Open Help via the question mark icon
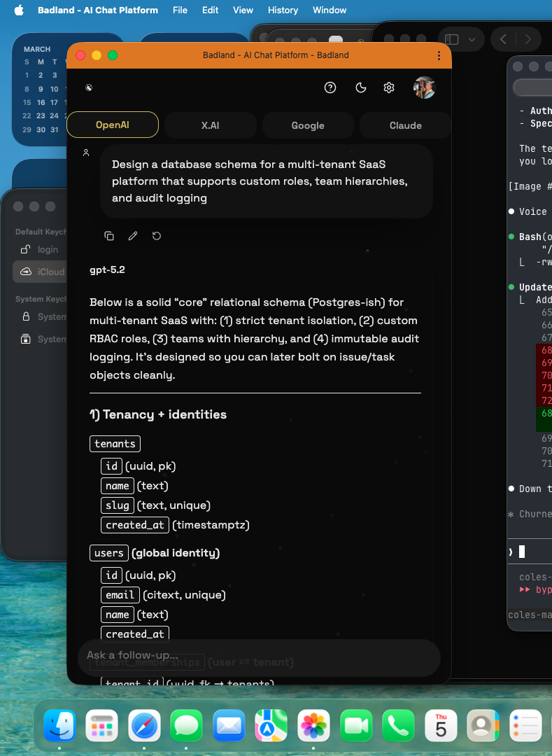The image size is (552, 756). tap(330, 87)
